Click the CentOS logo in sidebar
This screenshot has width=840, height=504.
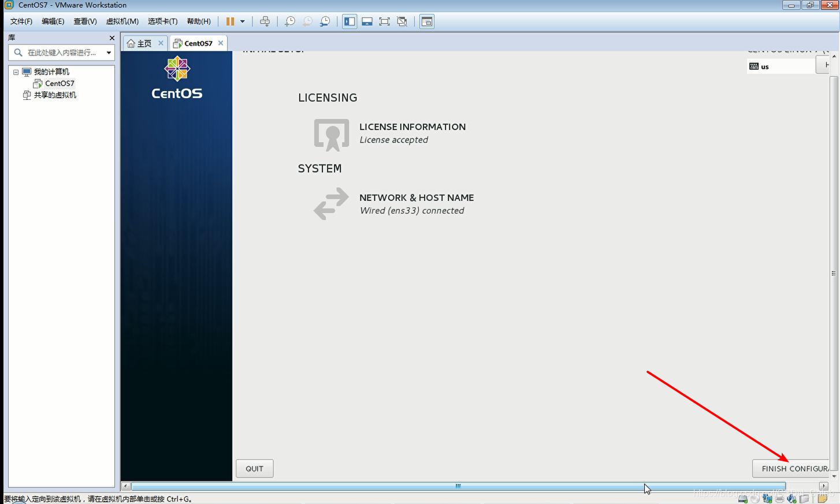[177, 78]
